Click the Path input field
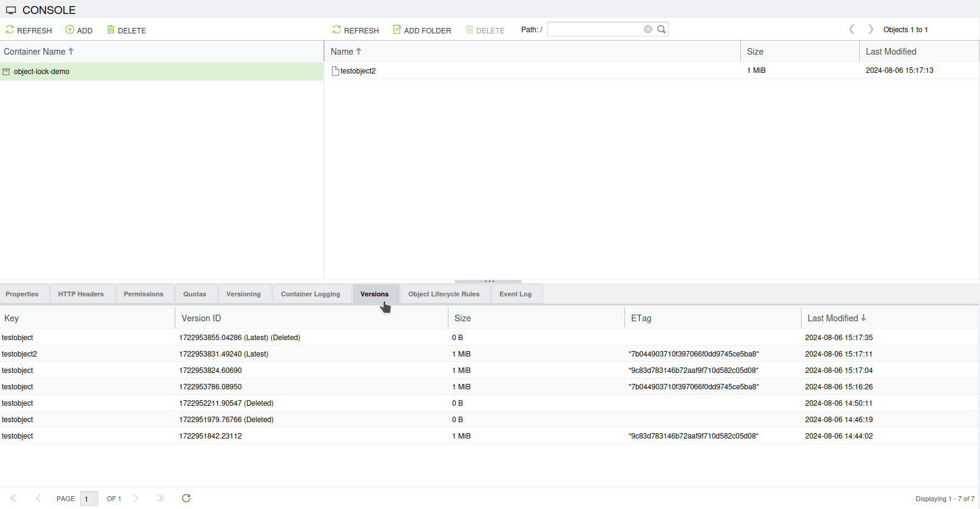This screenshot has height=509, width=980. (x=595, y=29)
